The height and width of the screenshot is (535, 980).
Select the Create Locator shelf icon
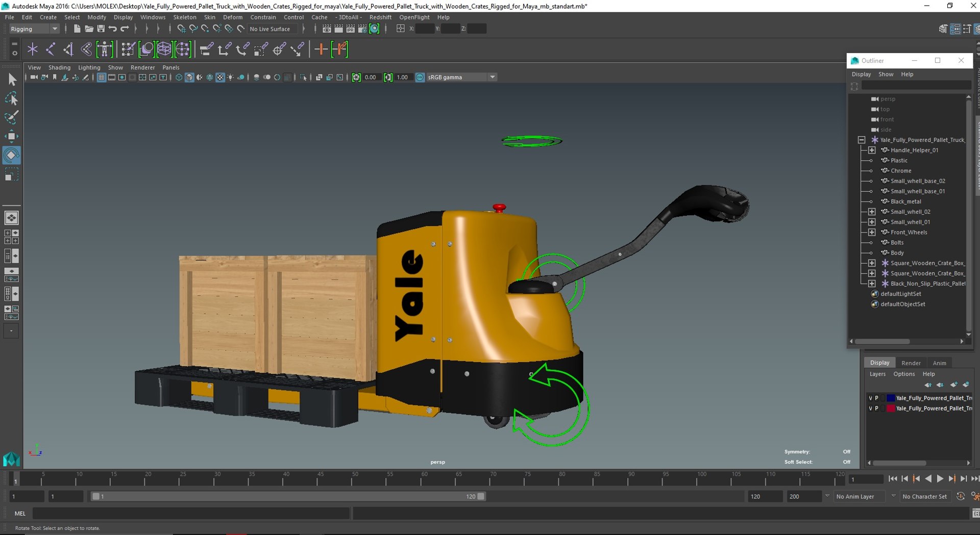33,49
